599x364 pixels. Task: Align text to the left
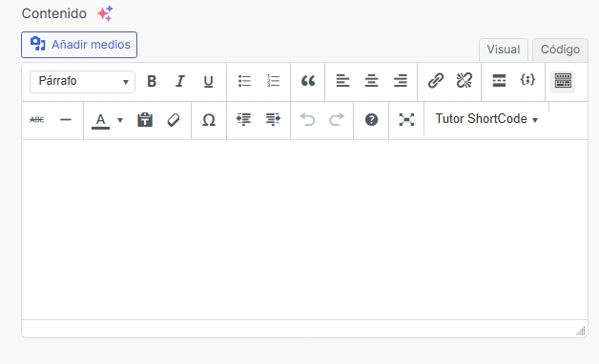342,81
